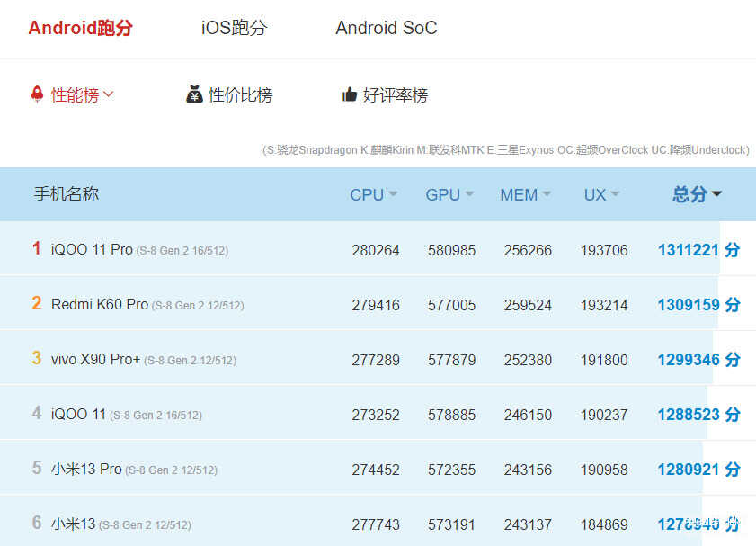Click GPU score 580985
Viewport: 756px width, 546px height.
[452, 250]
